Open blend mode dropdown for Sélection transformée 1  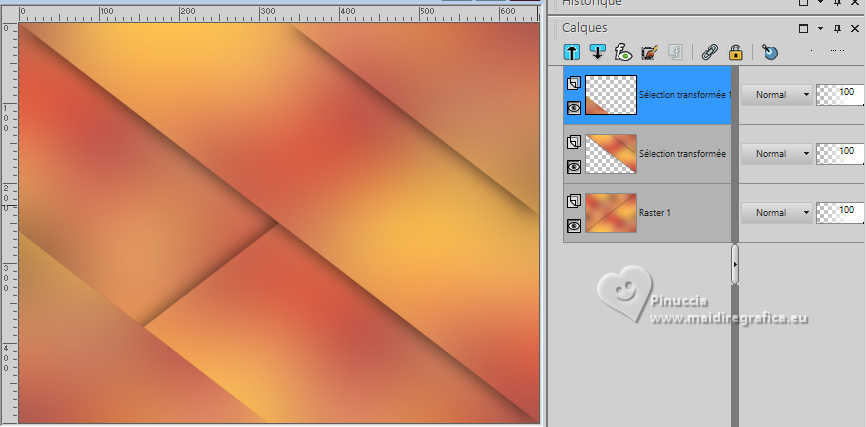pyautogui.click(x=776, y=94)
